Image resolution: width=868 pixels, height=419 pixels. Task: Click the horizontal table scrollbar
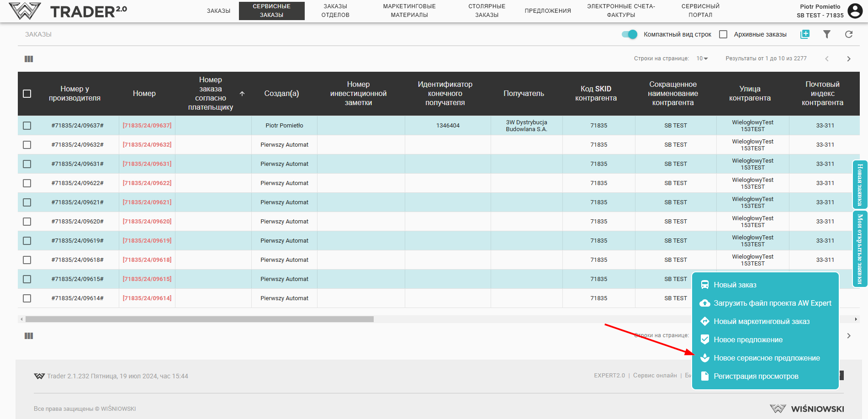pos(199,319)
